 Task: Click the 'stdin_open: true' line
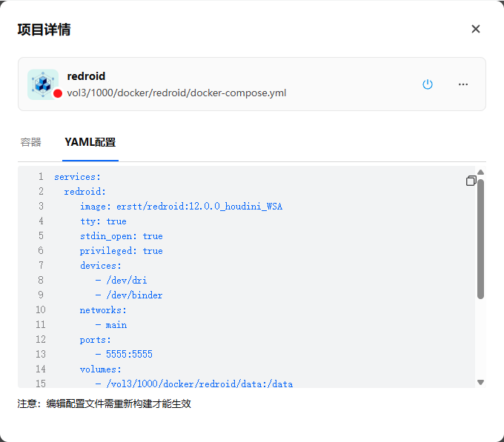[x=121, y=236]
